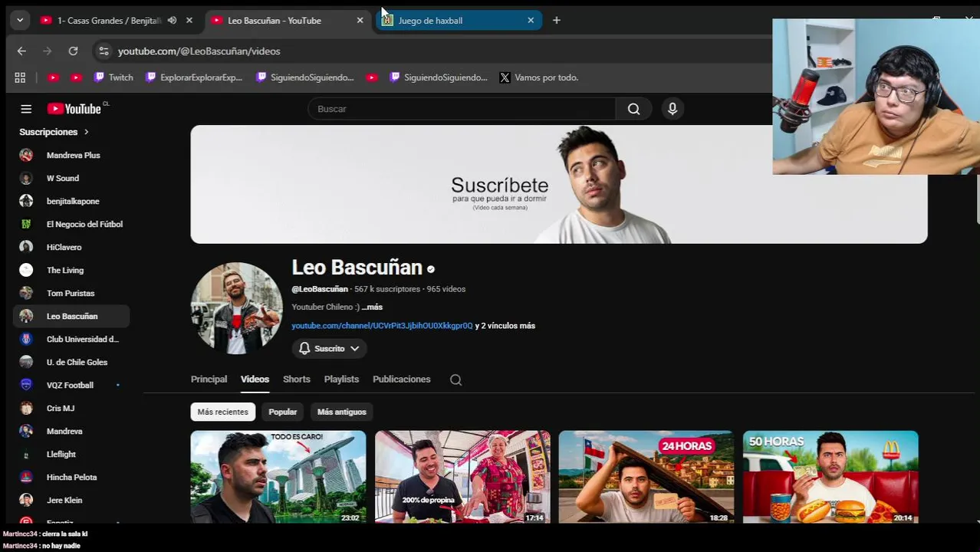Open the Hincha Pelota subscription
Screen dimensions: 980x552
(x=71, y=477)
